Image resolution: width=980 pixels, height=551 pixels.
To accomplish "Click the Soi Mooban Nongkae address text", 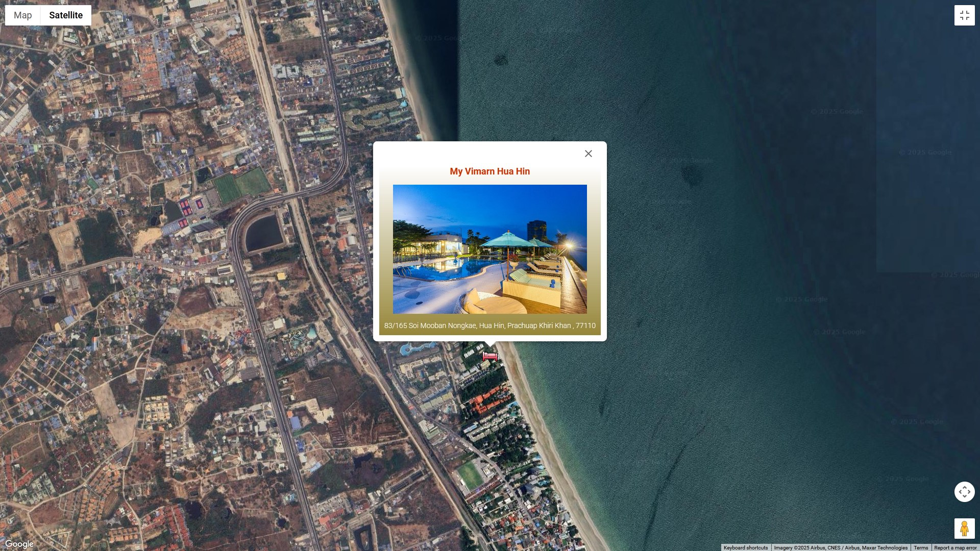I will click(x=489, y=325).
